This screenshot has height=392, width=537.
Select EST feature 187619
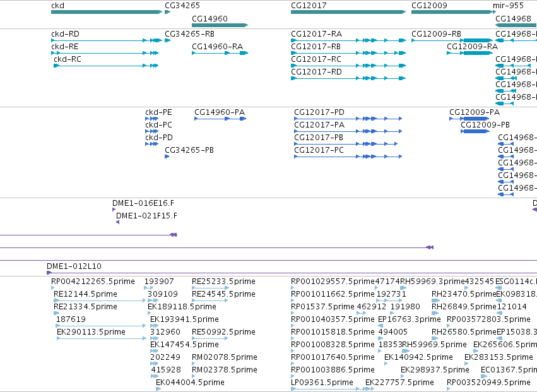tap(71, 319)
